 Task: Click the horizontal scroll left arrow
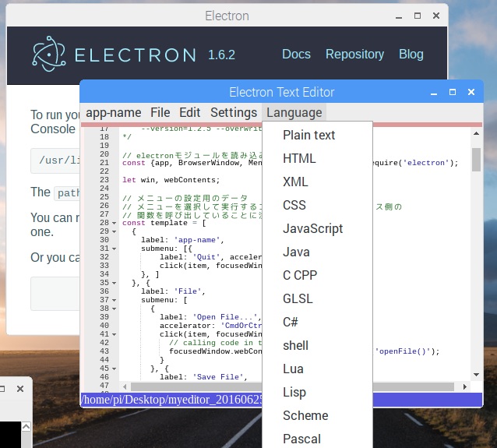(x=125, y=386)
